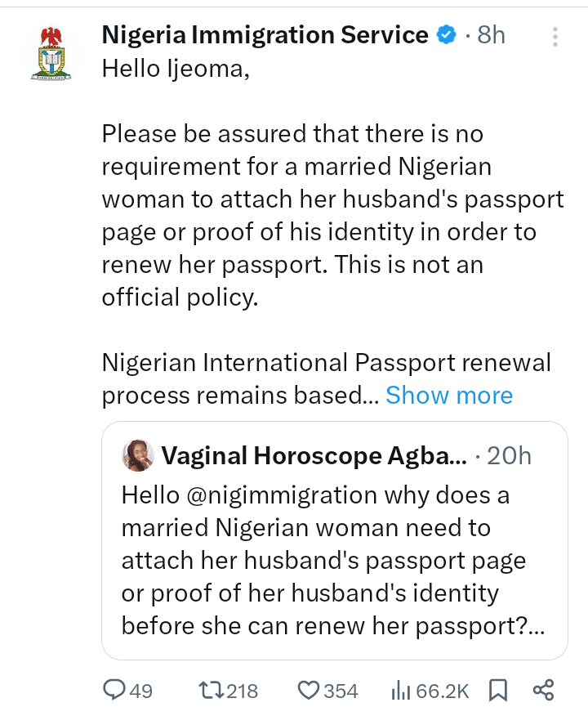Expand tweet with Show more
588x716 pixels.
click(449, 396)
